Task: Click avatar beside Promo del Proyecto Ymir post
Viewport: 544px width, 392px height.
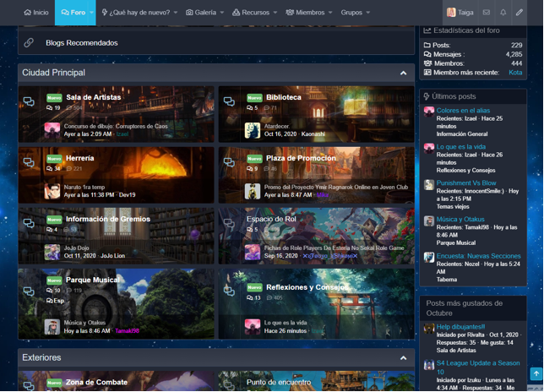Action: coord(253,191)
